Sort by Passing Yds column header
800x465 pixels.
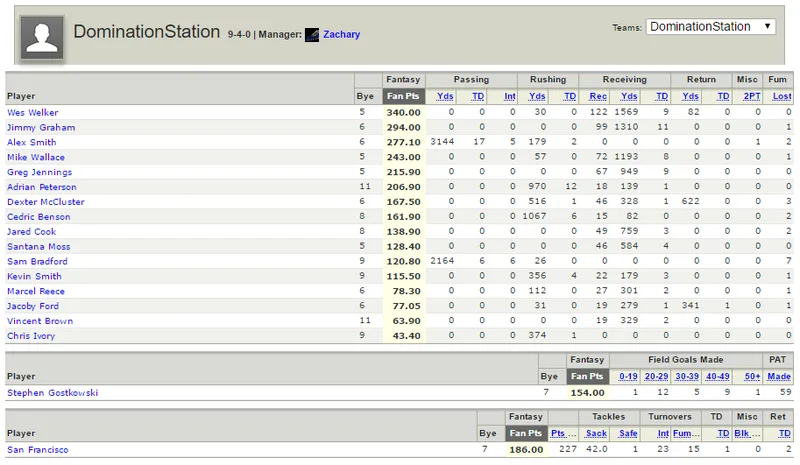coord(445,96)
